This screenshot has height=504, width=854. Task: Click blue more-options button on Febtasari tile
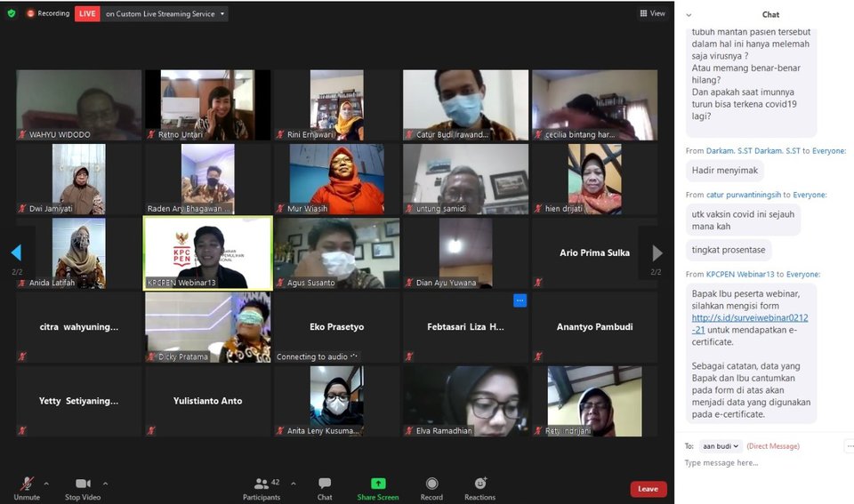click(520, 300)
